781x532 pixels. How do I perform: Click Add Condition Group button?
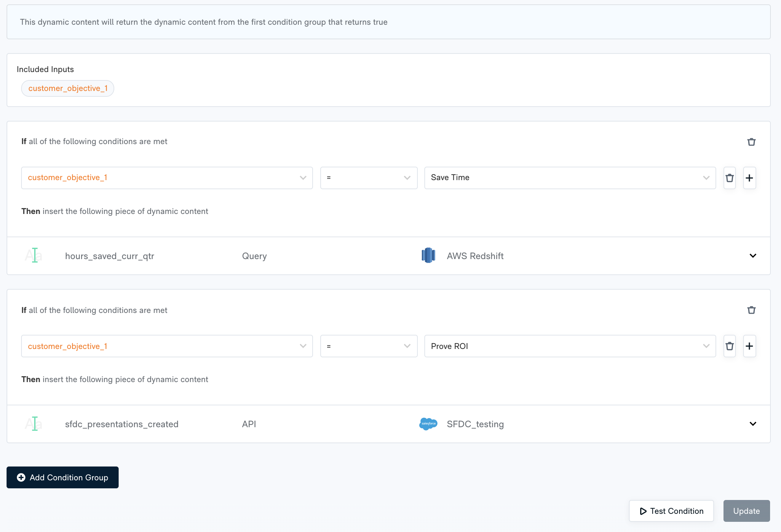(63, 477)
